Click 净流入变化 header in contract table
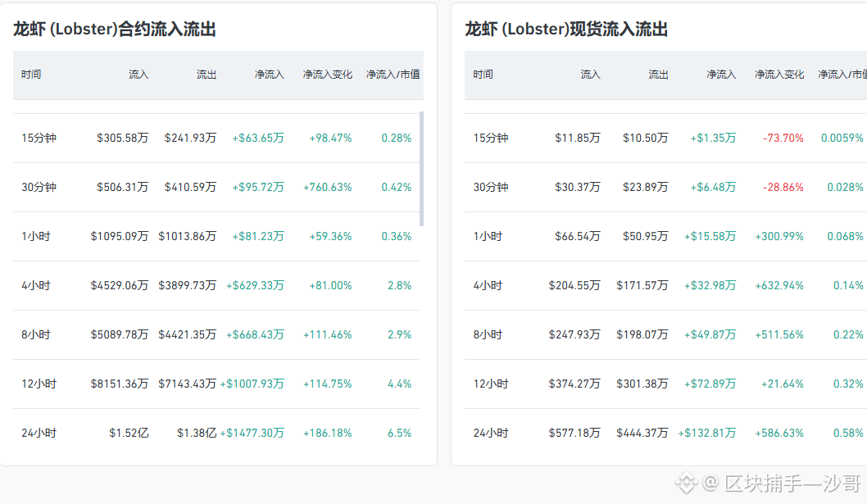867x504 pixels. coord(327,74)
